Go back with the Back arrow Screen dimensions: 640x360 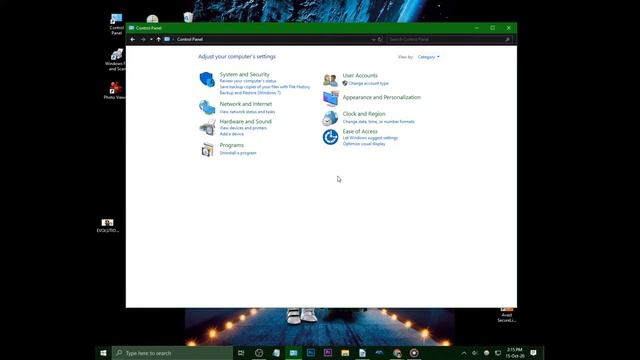(x=133, y=39)
